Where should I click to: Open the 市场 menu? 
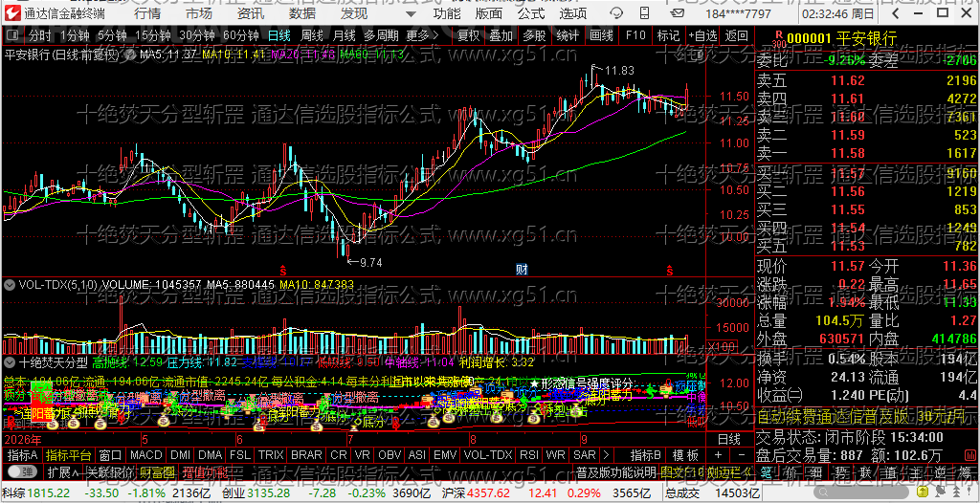[199, 13]
